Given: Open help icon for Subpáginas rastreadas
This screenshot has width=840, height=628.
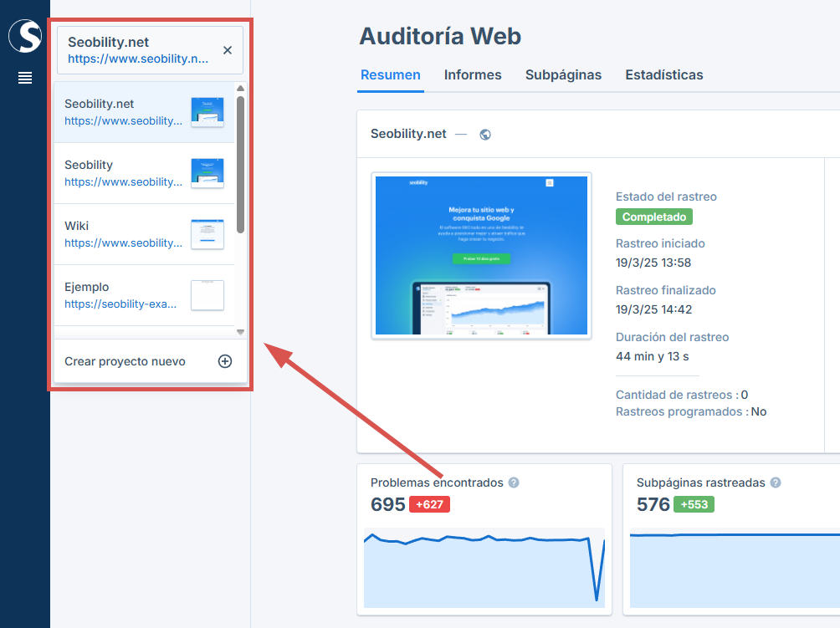Looking at the screenshot, I should coord(776,482).
